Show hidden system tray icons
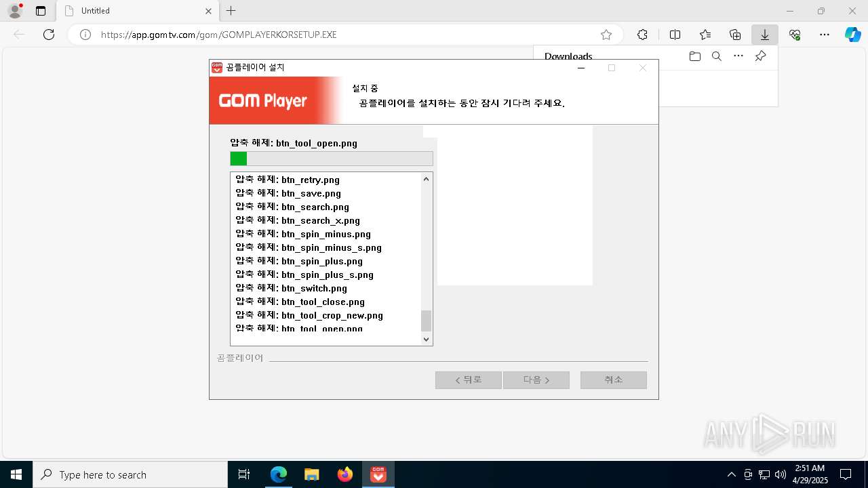The height and width of the screenshot is (488, 868). (731, 474)
